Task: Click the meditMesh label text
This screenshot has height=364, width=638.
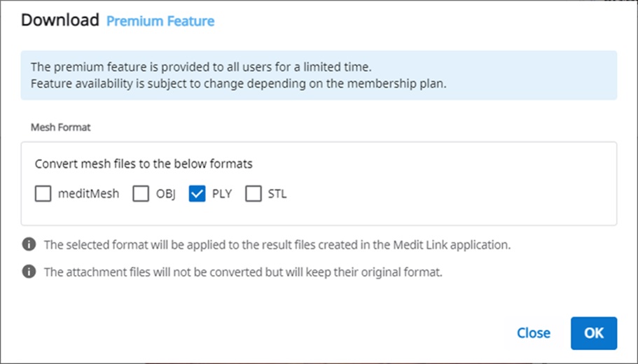Action: click(x=88, y=194)
